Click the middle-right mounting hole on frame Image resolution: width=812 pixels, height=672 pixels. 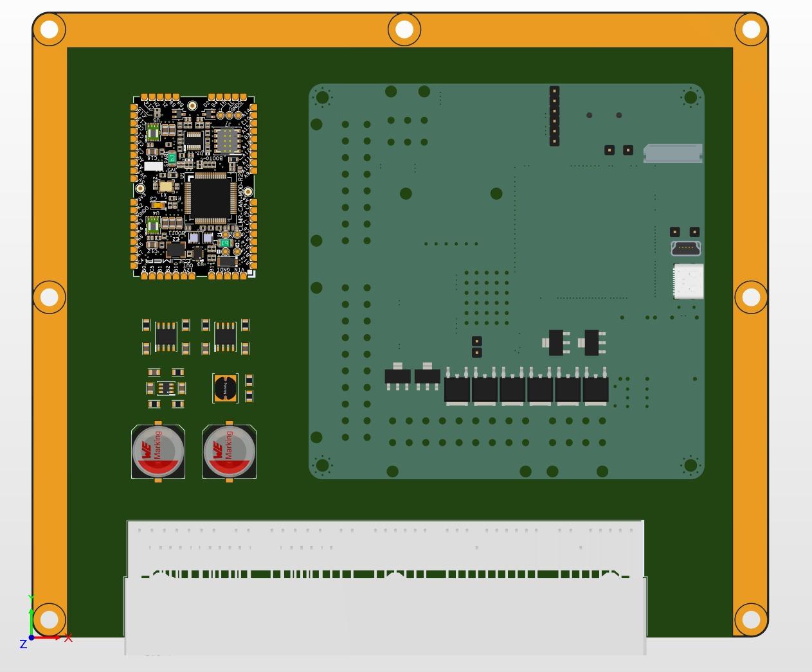751,297
